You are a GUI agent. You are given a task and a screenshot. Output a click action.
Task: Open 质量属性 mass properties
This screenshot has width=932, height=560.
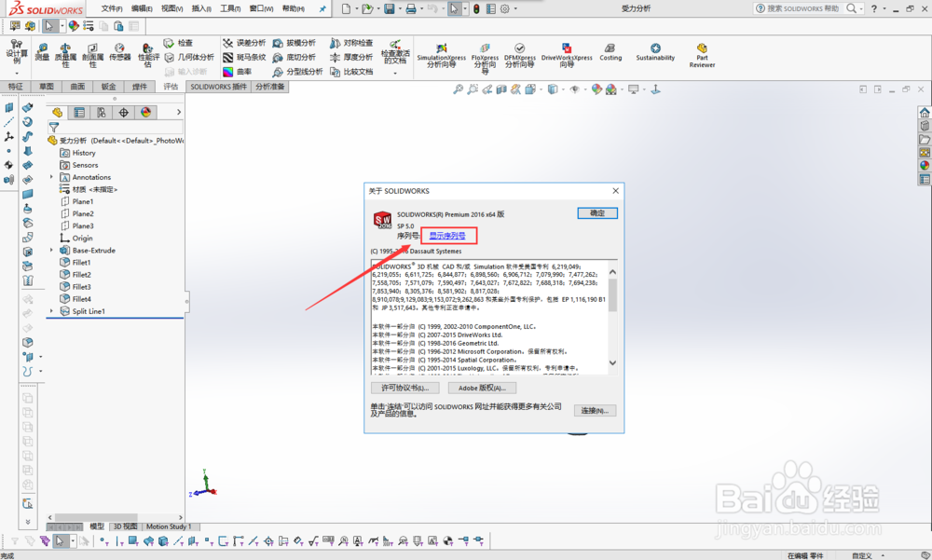pos(65,55)
